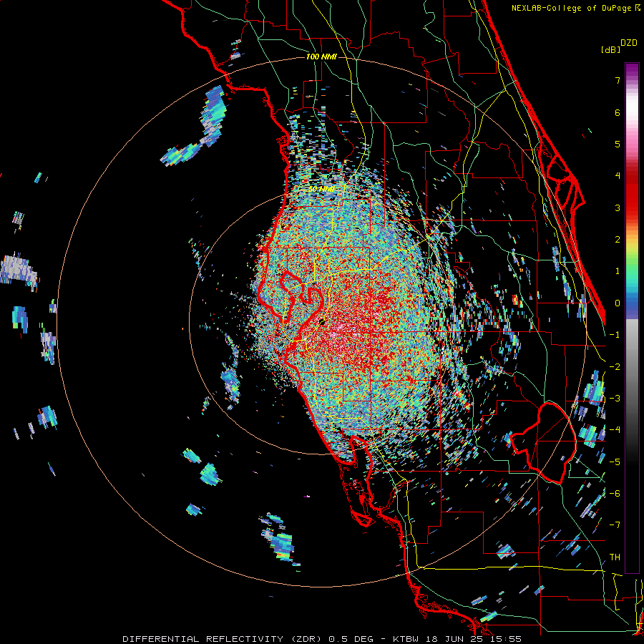This screenshot has height=644, width=644.
Task: Pick the red band of the color bar
Action: point(632,193)
